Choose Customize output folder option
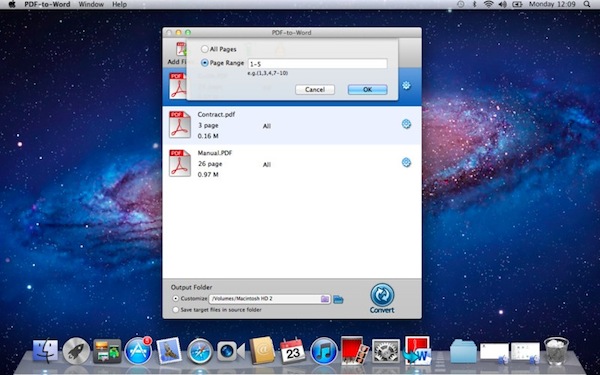 pos(176,298)
